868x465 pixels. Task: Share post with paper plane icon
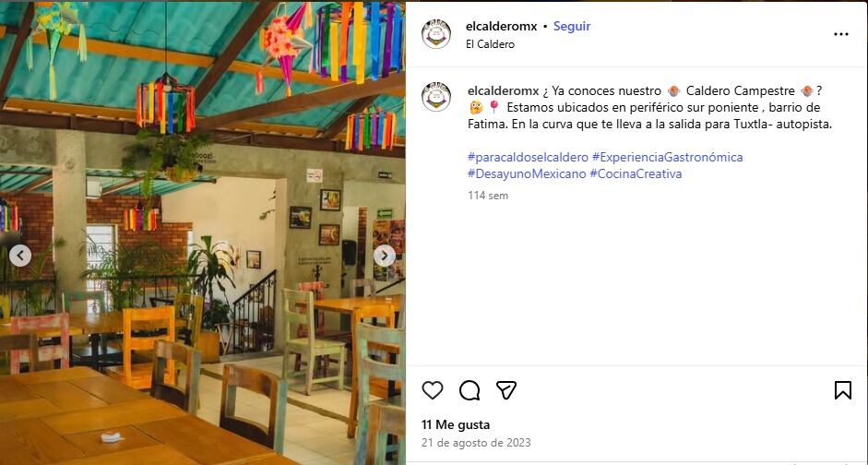[x=506, y=390]
